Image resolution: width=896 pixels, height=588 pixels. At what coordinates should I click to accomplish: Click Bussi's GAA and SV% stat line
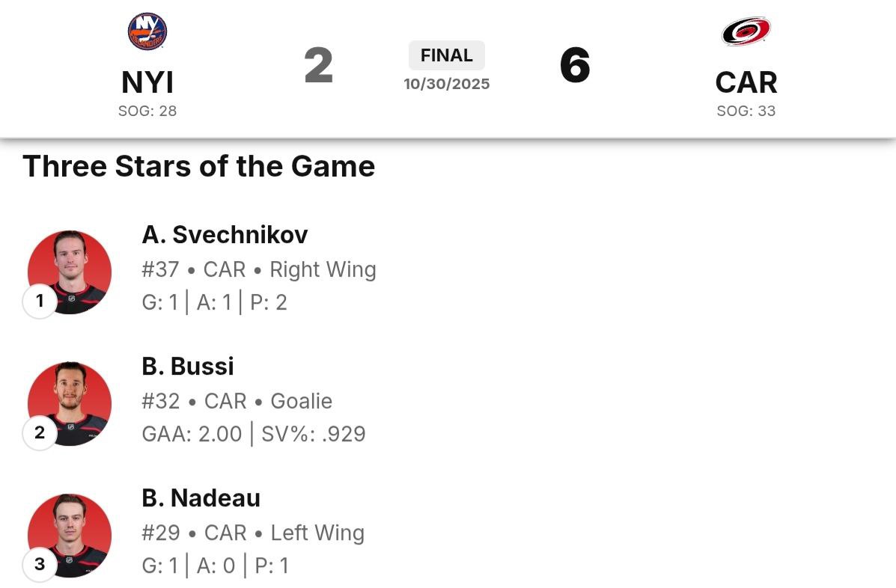point(254,434)
